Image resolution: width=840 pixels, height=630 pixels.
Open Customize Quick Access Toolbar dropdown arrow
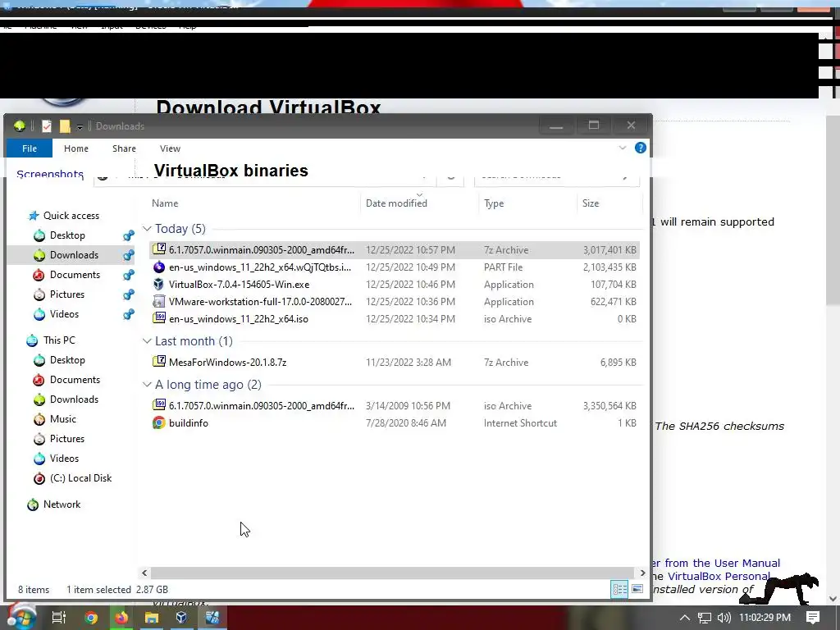(x=80, y=127)
